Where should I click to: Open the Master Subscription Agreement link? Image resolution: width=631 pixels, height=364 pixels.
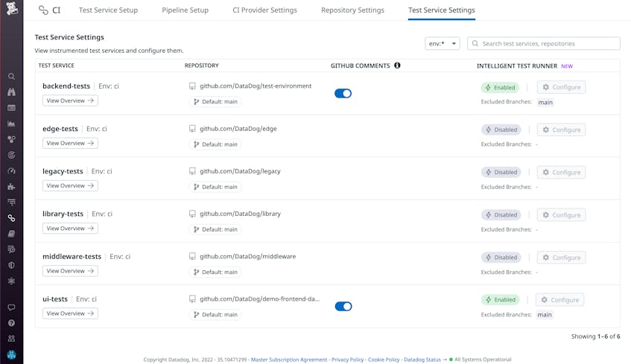click(x=289, y=360)
